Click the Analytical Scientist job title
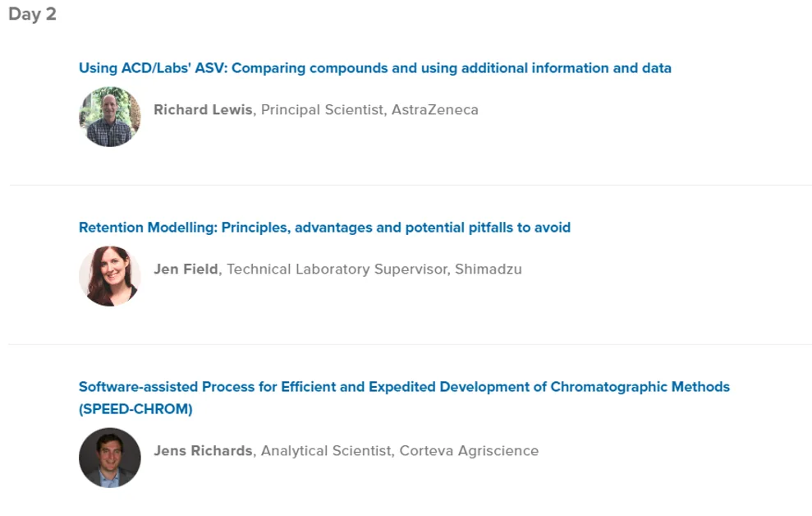The width and height of the screenshot is (812, 516). (x=326, y=451)
